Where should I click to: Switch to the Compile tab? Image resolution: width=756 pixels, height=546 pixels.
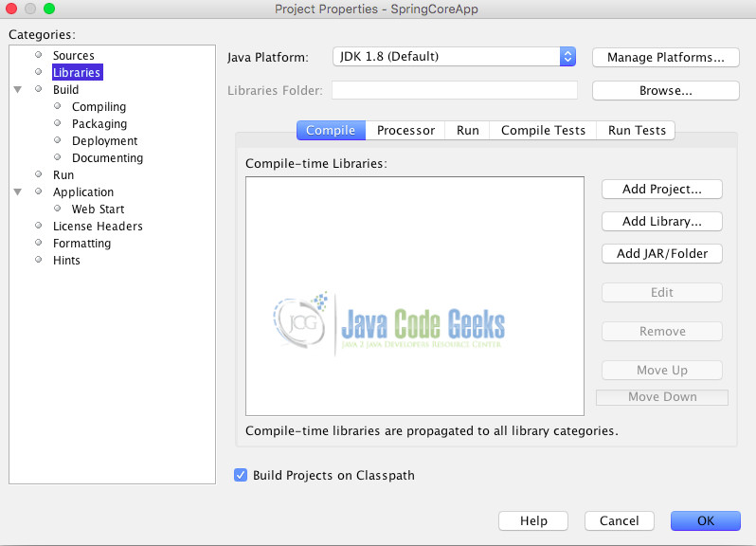331,130
